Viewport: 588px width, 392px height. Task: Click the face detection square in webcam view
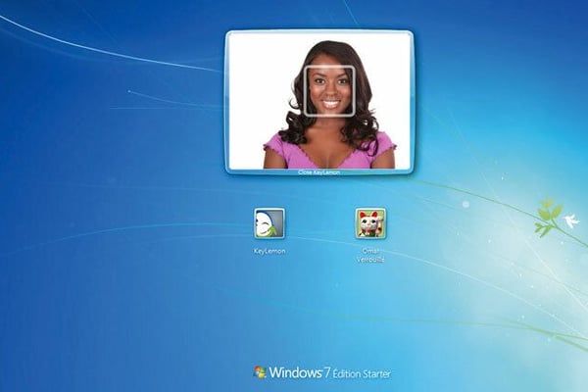click(x=329, y=91)
